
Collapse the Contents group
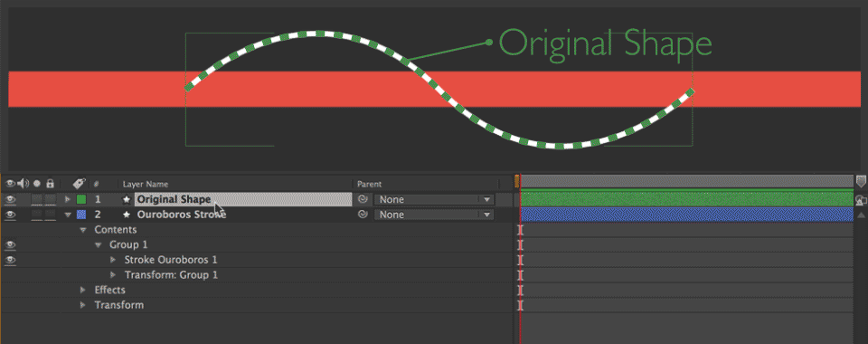tap(83, 230)
